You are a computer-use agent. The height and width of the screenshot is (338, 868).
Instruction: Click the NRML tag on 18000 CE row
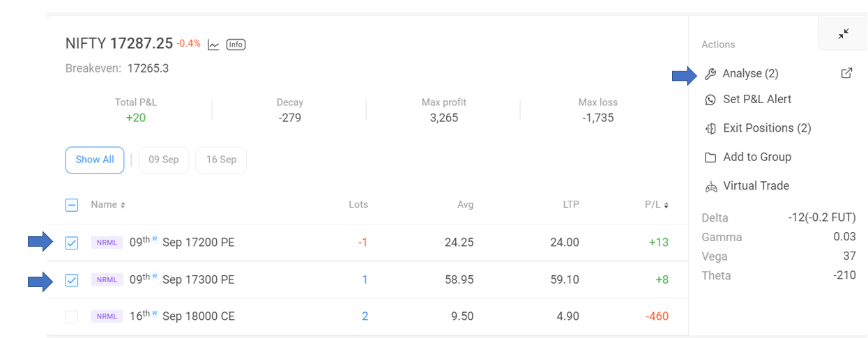click(x=107, y=316)
